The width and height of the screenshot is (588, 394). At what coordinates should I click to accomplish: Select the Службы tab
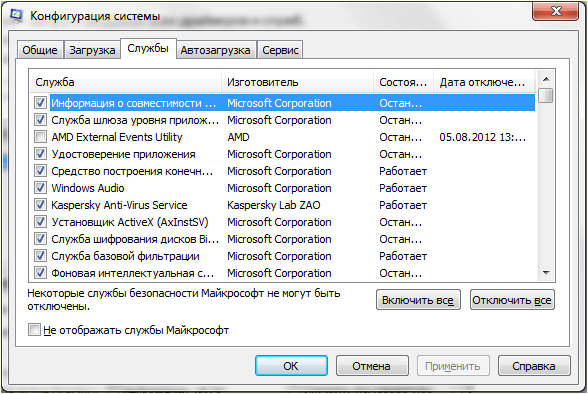click(x=148, y=48)
